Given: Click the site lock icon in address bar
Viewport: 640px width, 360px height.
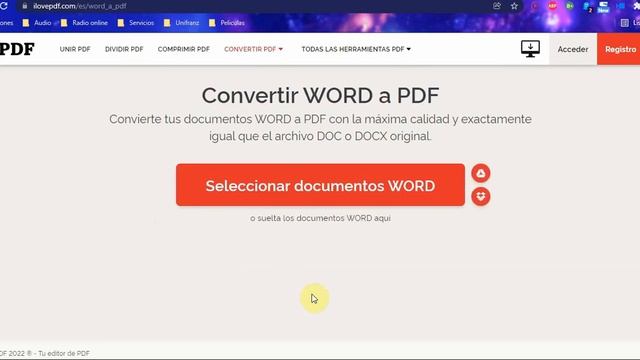Looking at the screenshot, I should (24, 6).
